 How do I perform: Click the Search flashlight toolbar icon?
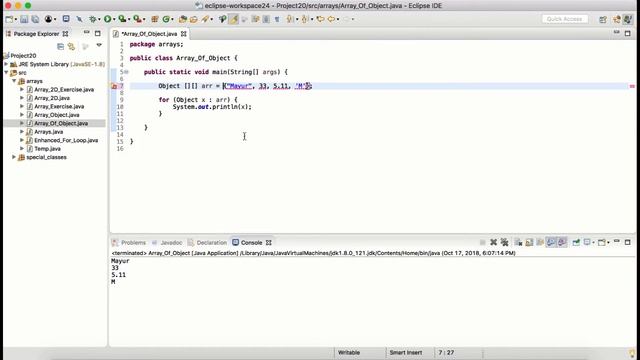(x=205, y=19)
